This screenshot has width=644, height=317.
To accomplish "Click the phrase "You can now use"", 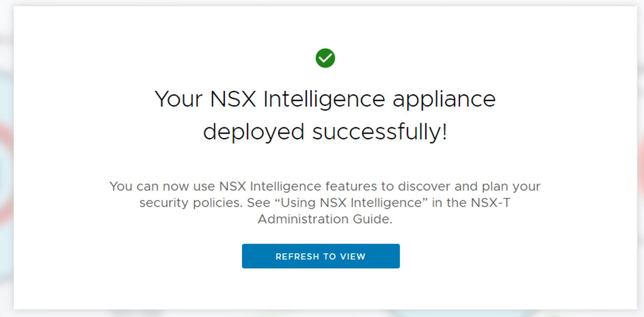I will (x=162, y=187).
